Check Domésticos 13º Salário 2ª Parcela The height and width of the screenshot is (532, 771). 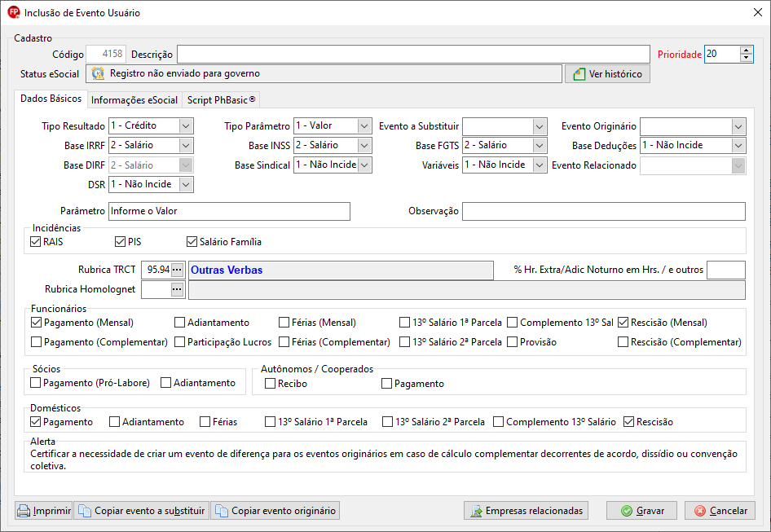[387, 422]
